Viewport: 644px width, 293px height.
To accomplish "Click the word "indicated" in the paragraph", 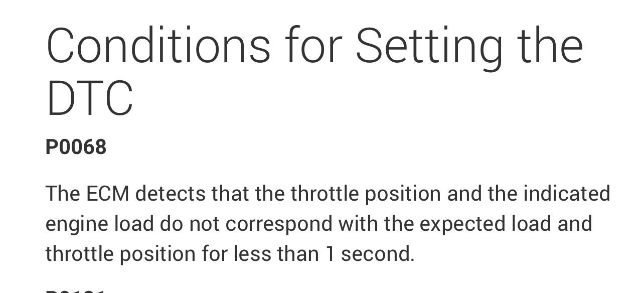I will tap(567, 194).
